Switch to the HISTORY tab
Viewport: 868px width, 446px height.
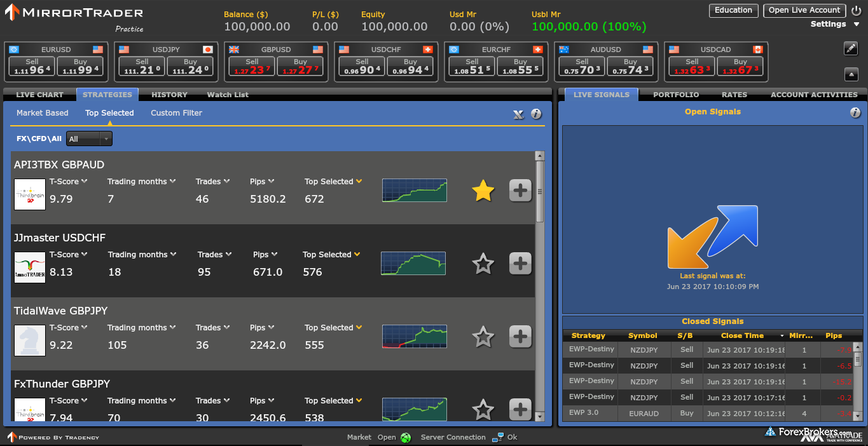click(x=169, y=95)
